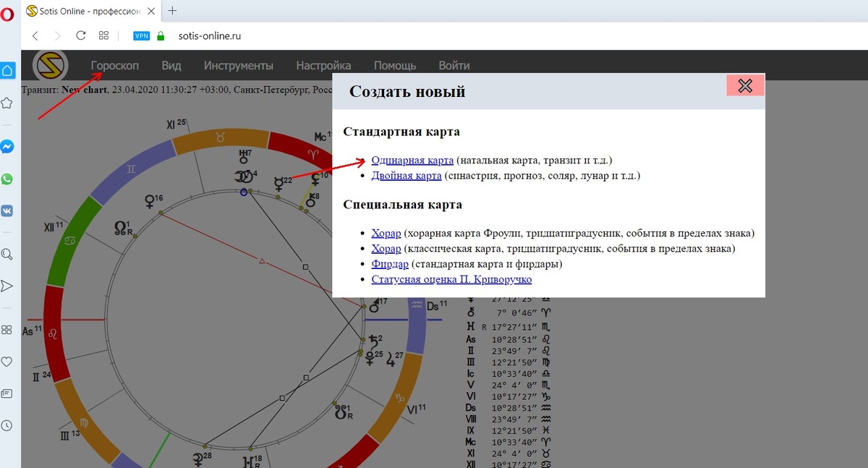Open the Фирдар link

point(390,264)
